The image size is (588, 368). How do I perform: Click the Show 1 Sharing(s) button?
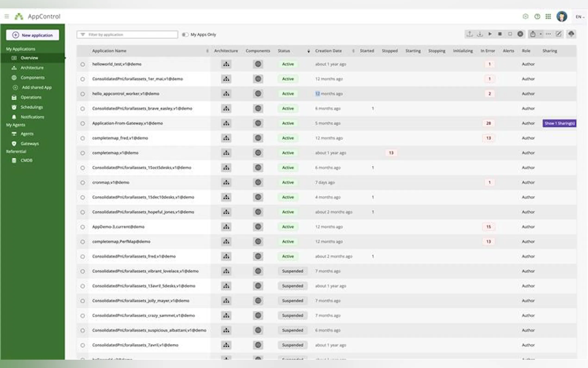point(559,123)
